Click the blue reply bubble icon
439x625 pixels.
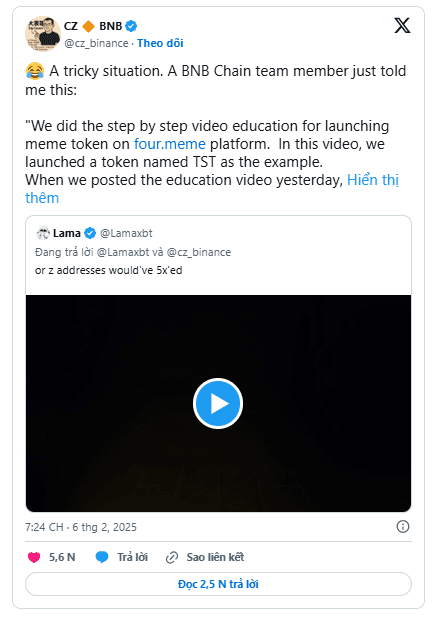click(x=102, y=557)
